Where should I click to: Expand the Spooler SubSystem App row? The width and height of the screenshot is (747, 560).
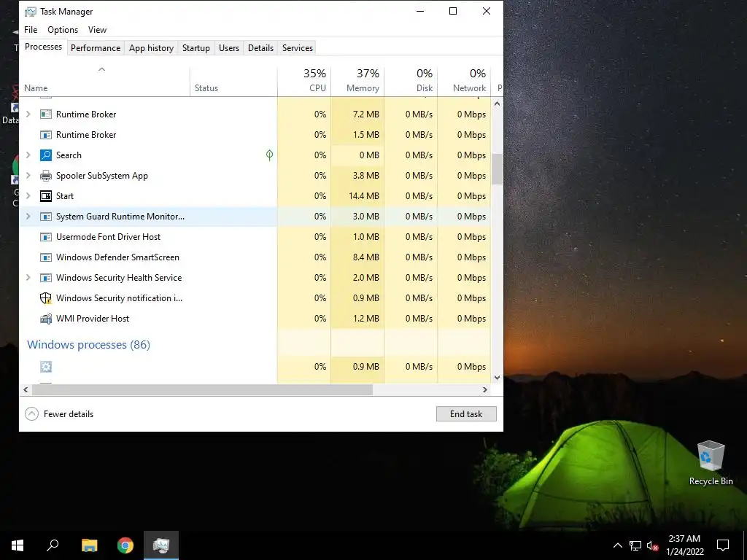tap(28, 176)
